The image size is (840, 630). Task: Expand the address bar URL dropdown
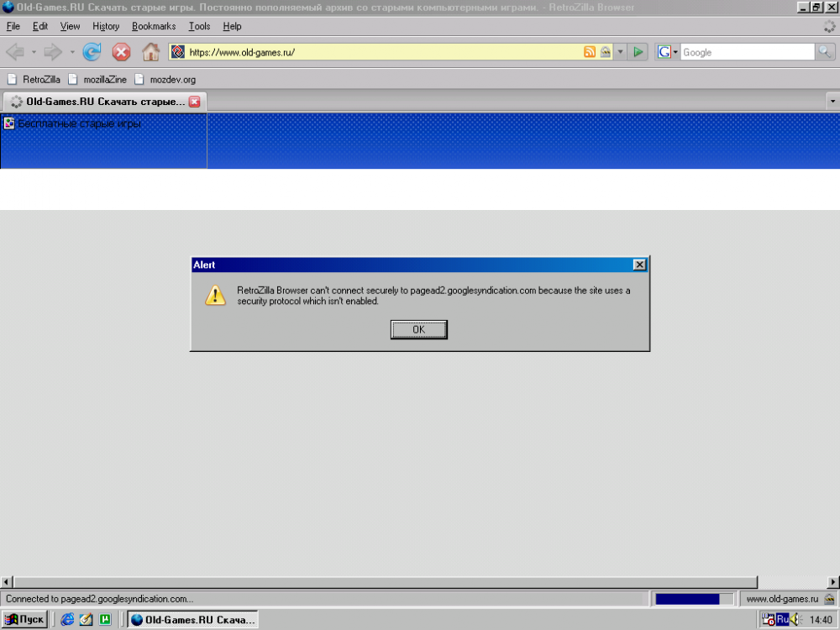coord(621,52)
